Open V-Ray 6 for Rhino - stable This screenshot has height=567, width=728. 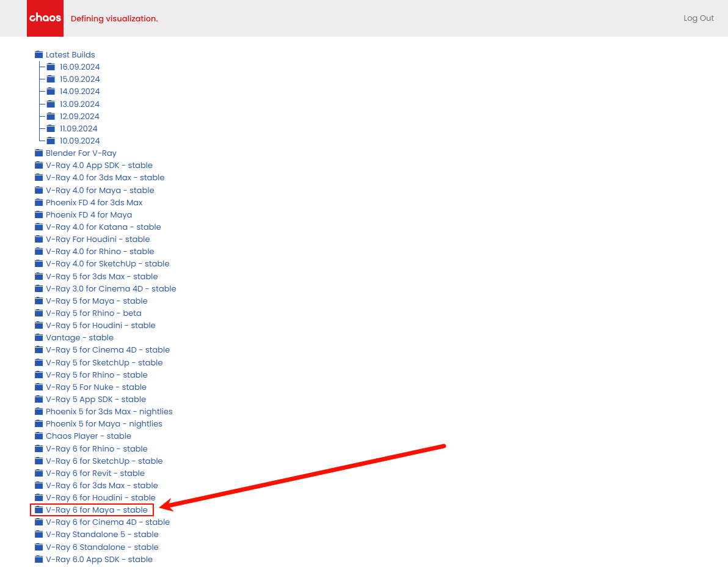click(96, 448)
